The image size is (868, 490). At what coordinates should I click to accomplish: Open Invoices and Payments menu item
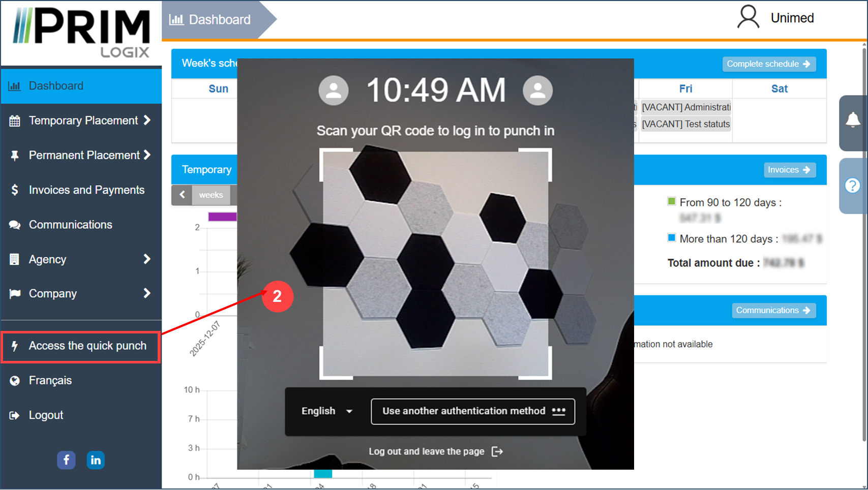point(86,190)
